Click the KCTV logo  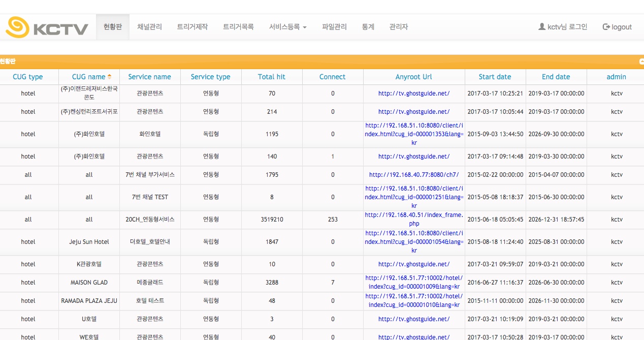(x=47, y=27)
